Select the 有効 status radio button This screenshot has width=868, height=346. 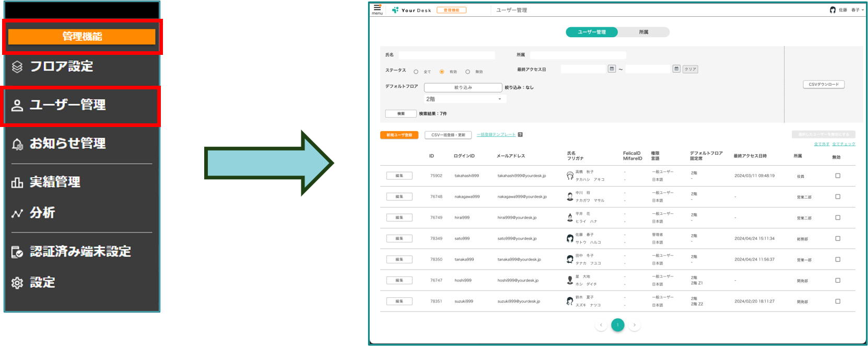[x=442, y=72]
